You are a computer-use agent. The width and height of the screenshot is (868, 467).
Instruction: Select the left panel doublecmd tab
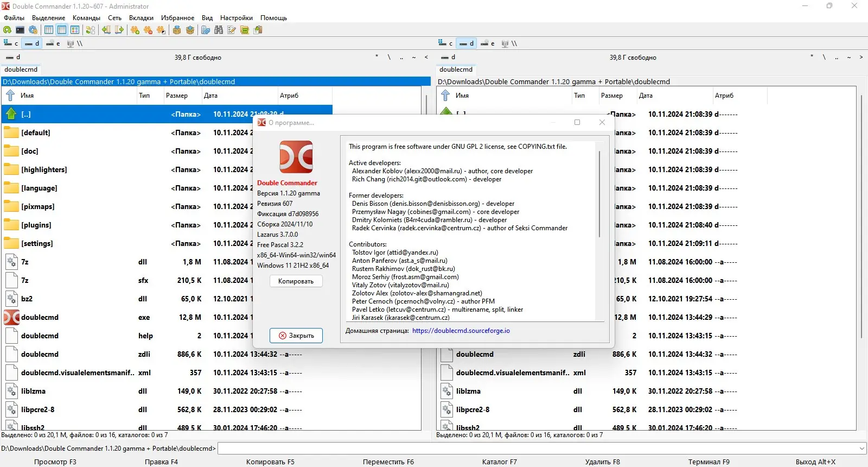point(21,70)
